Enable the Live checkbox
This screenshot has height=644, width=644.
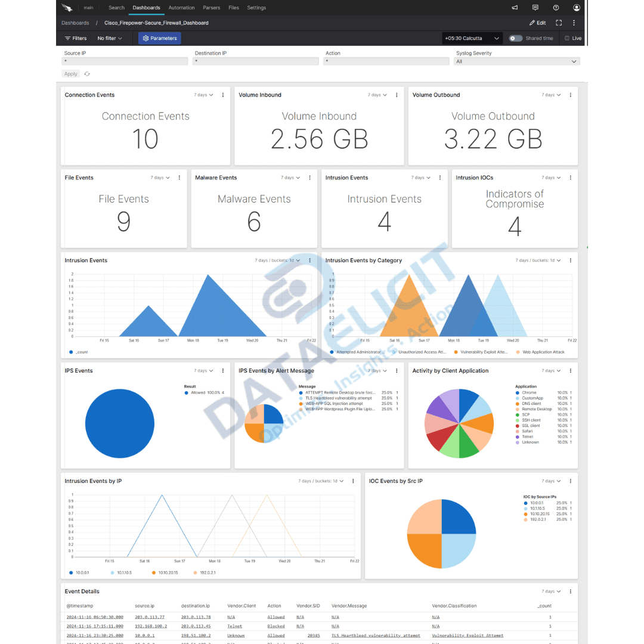click(x=566, y=38)
